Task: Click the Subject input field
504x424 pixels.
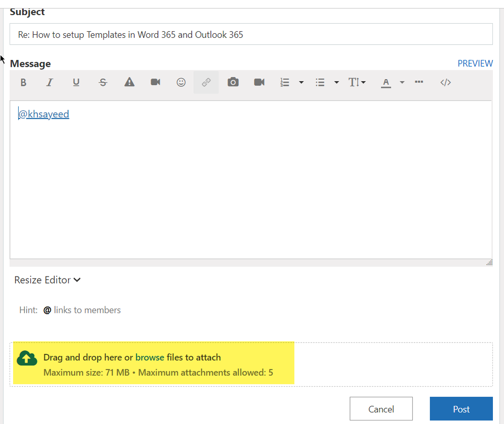Action: coord(251,34)
